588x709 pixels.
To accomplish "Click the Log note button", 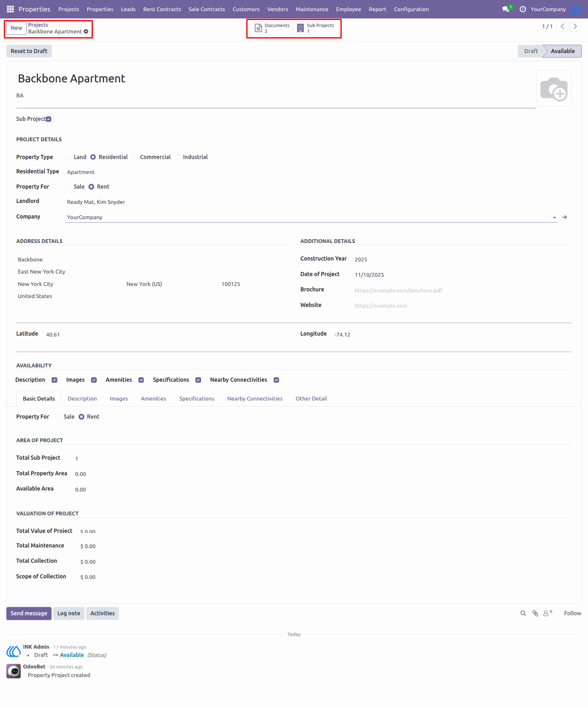I will (69, 613).
